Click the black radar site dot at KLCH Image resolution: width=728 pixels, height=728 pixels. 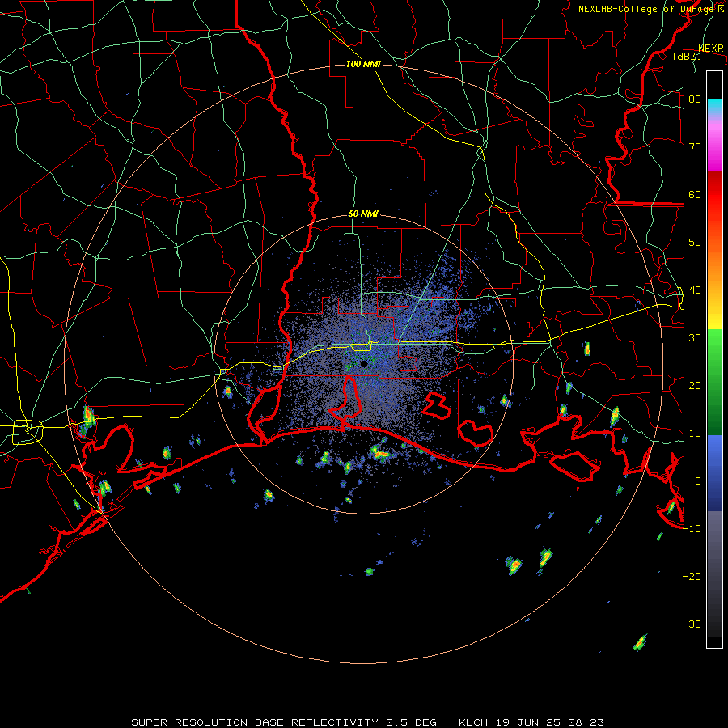click(364, 364)
